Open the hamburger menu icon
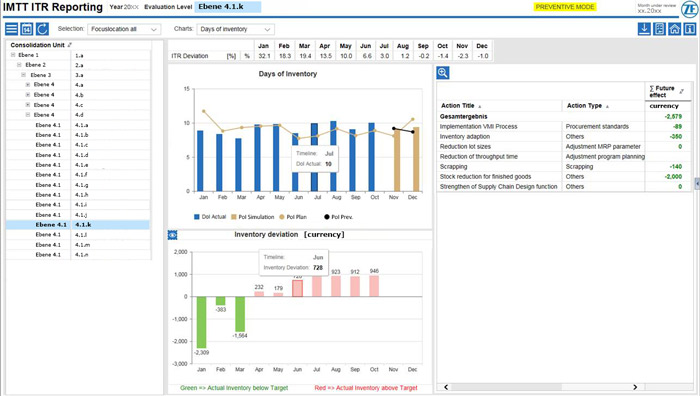Screen dimensions: 700x396 click(x=12, y=29)
